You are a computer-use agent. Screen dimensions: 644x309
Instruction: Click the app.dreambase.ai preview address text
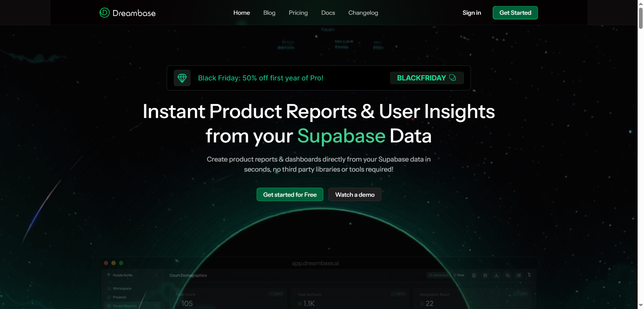tap(315, 263)
